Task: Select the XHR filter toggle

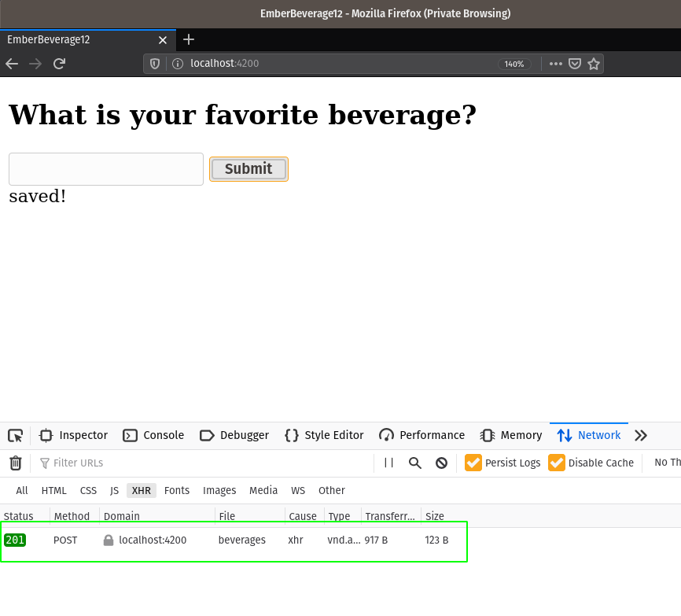Action: pyautogui.click(x=142, y=490)
